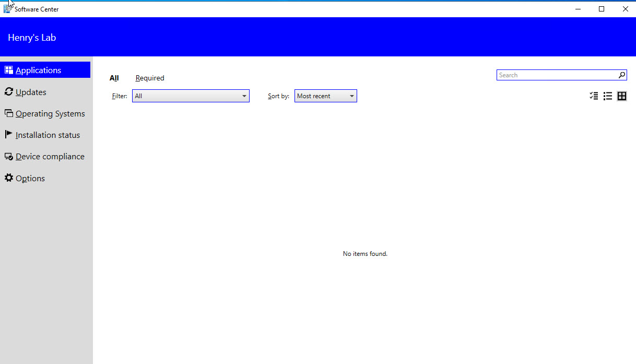Click the Henry's Lab banner title
The height and width of the screenshot is (364, 636).
(x=32, y=38)
